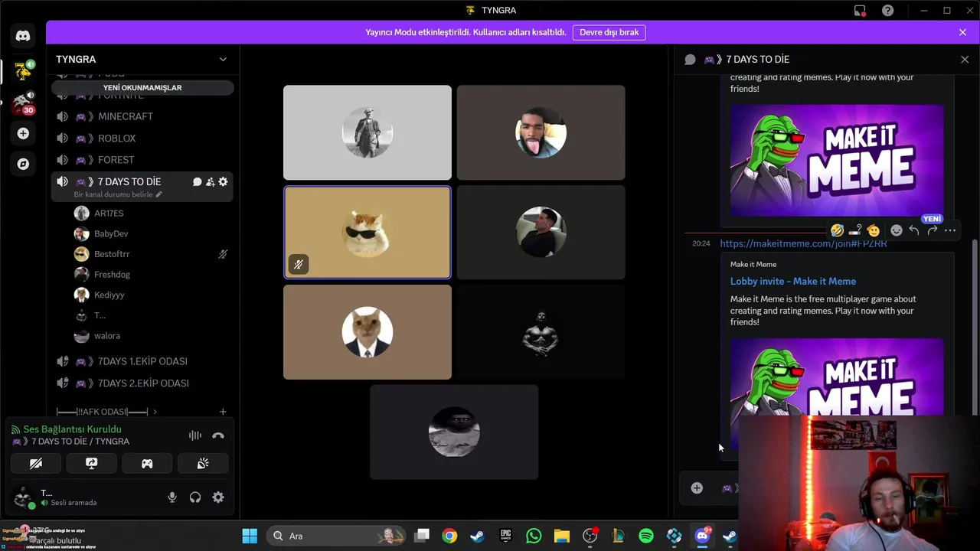
Task: React with the saluting face emoji
Action: [874, 230]
